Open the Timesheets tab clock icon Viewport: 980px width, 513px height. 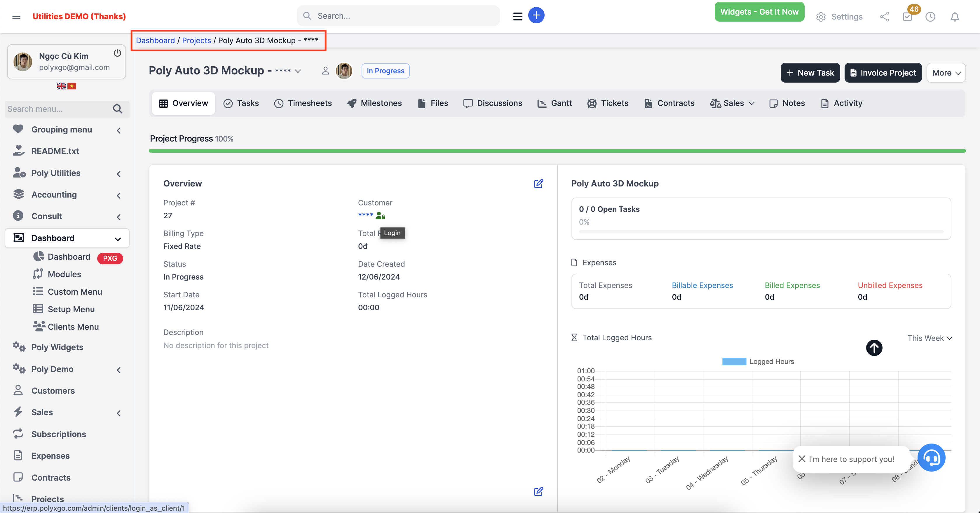point(279,103)
